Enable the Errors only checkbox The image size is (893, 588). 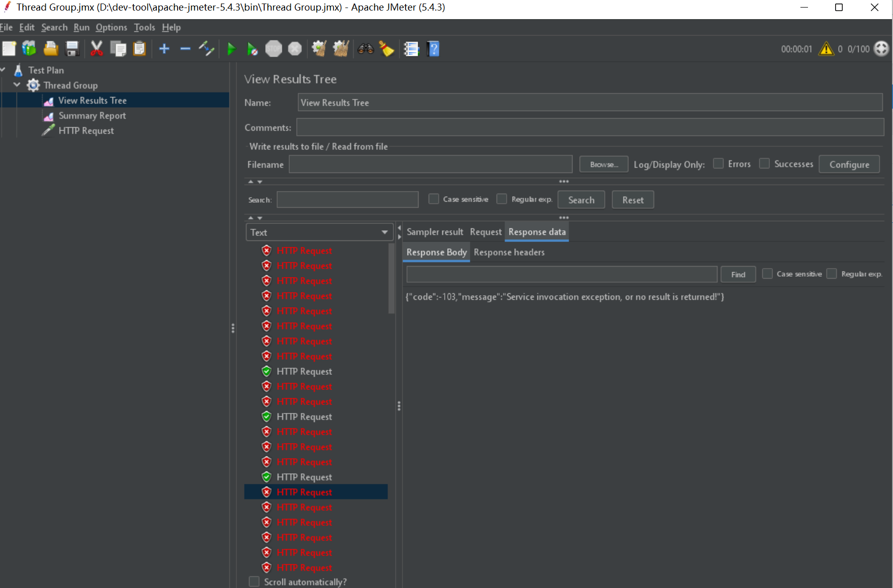tap(718, 164)
